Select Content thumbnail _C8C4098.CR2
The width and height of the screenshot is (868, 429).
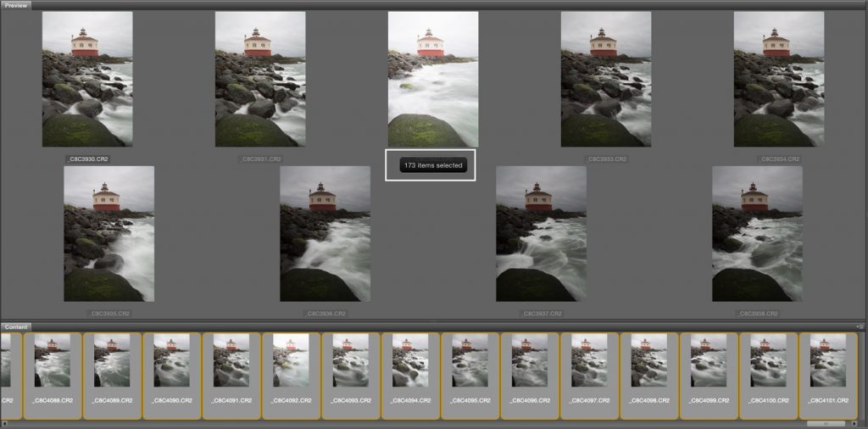tap(649, 376)
